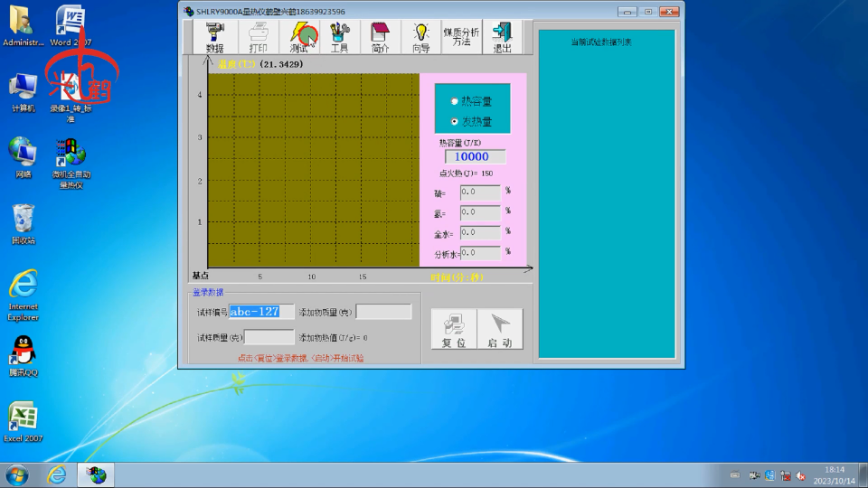Click the 启动 (Start) button
Screen dimensions: 868x488
click(x=499, y=329)
